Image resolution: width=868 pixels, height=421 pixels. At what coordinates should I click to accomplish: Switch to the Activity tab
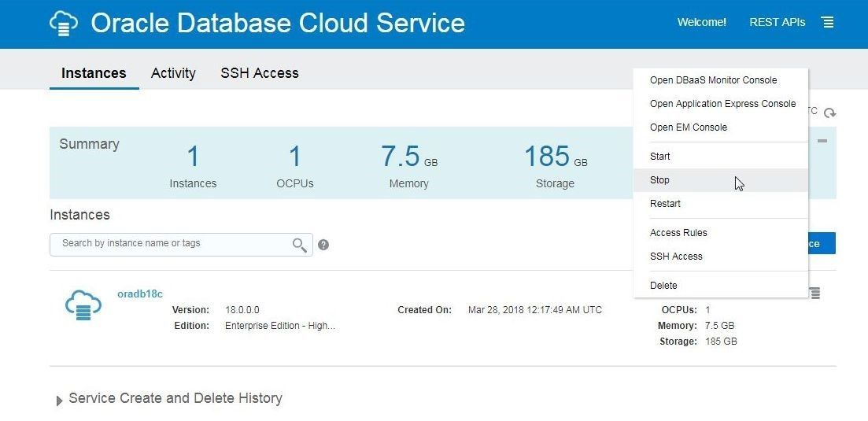pyautogui.click(x=173, y=73)
